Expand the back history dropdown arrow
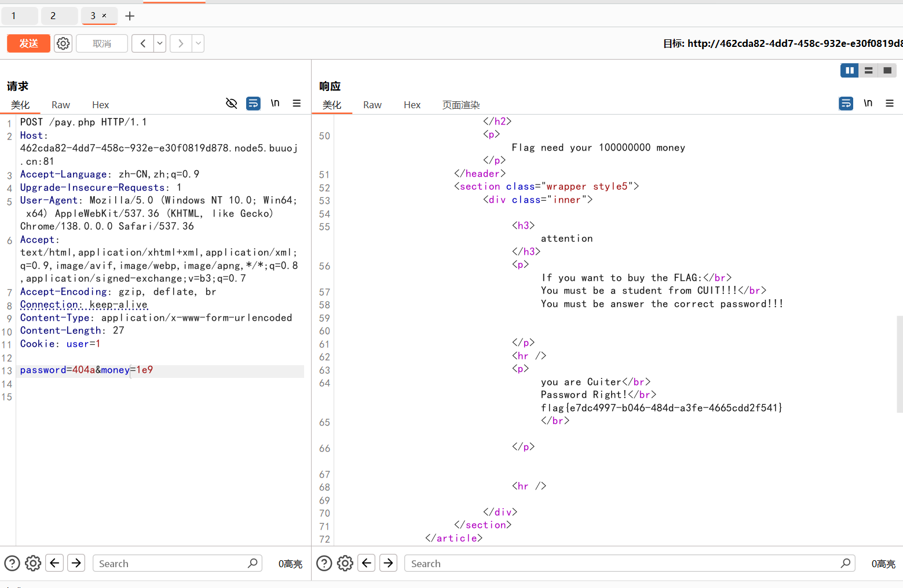 [160, 43]
